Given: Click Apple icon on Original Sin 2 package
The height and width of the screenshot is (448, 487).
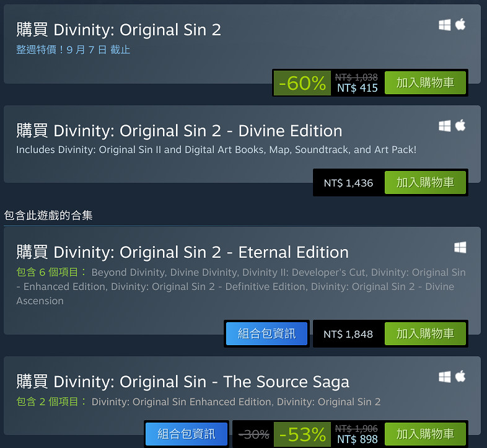Looking at the screenshot, I should coord(460,25).
